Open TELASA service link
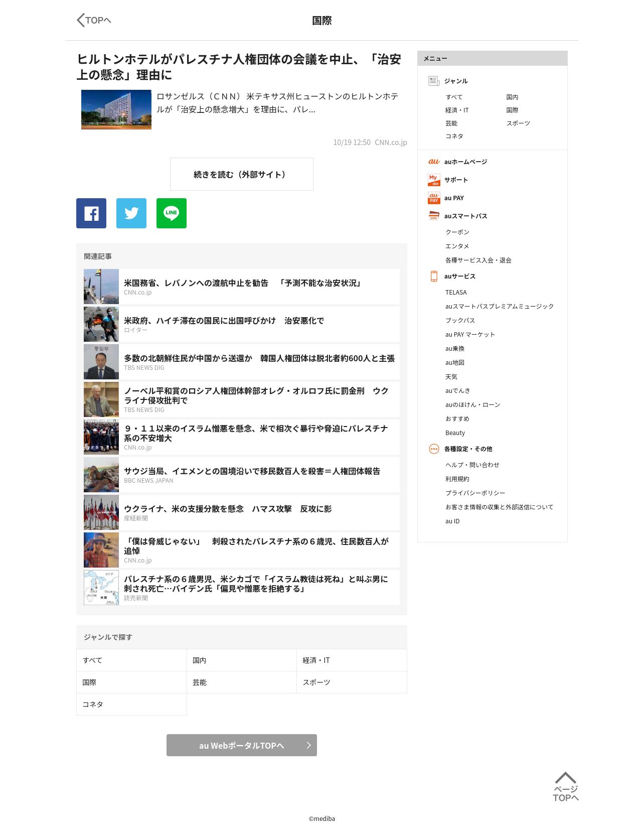The height and width of the screenshot is (831, 644). click(x=456, y=292)
